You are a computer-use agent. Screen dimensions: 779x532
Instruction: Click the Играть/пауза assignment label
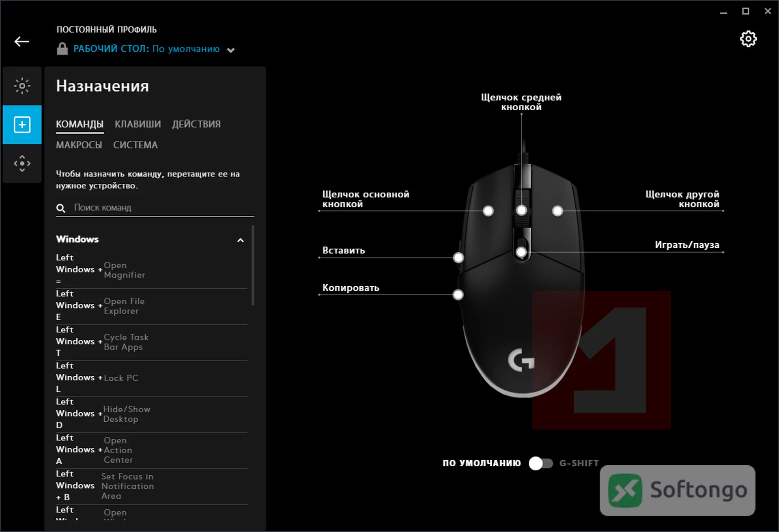687,245
